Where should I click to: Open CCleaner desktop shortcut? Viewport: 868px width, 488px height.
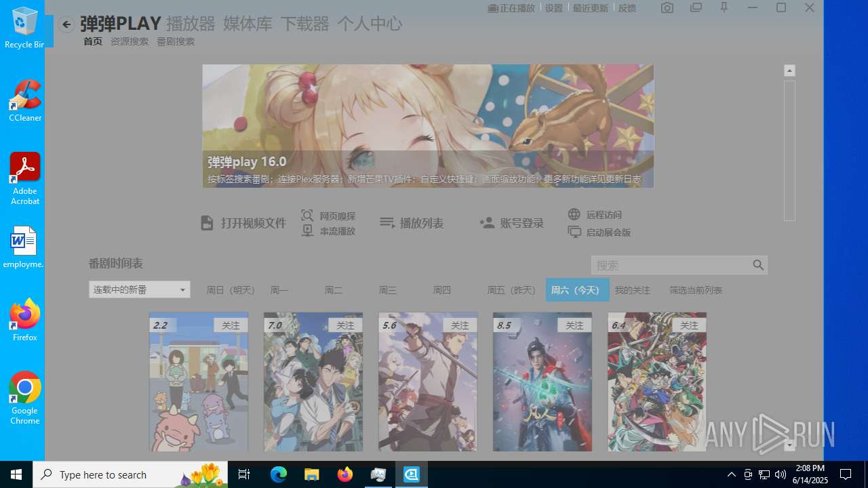(x=25, y=100)
